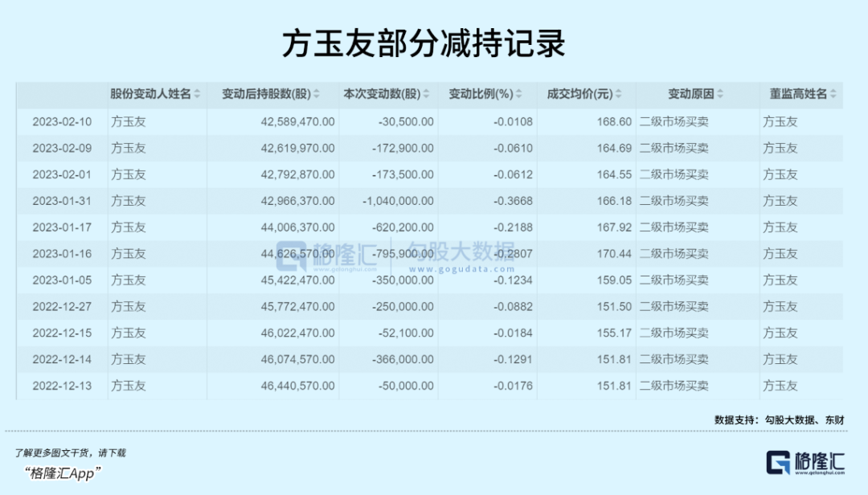Select the date cell 2023-01-17
868x495 pixels.
(62, 227)
